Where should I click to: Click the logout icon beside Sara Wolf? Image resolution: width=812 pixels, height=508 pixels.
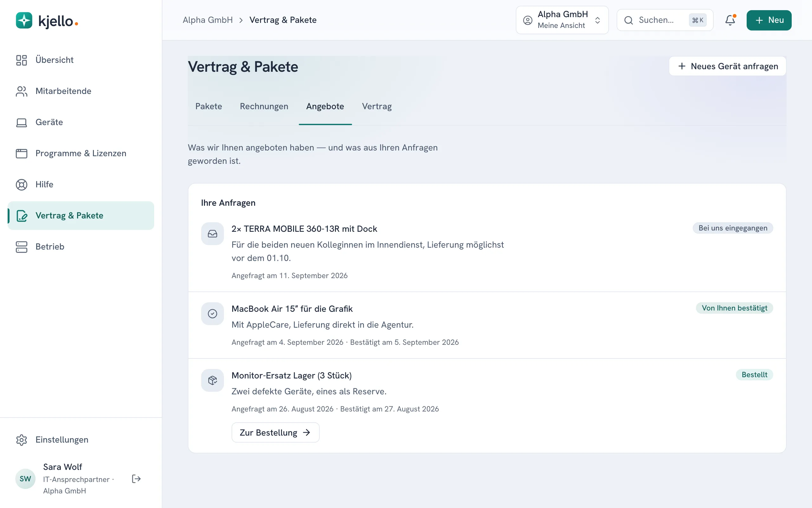coord(136,479)
